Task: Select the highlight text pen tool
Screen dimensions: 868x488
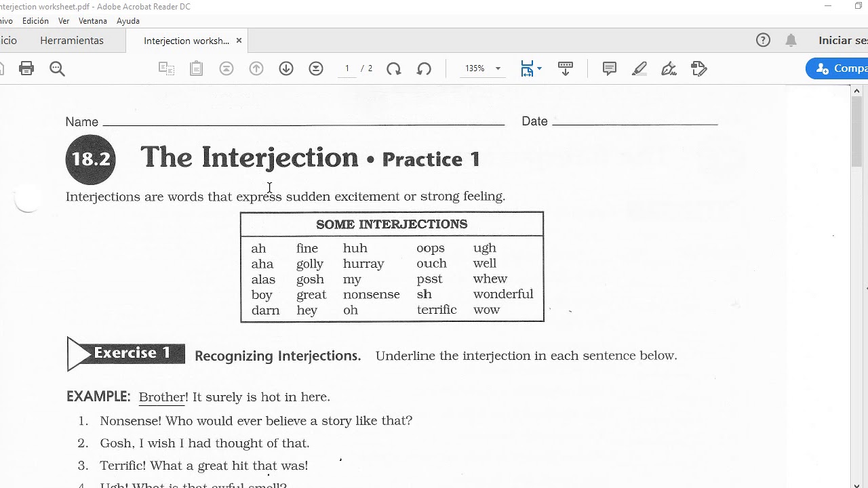Action: [x=639, y=68]
